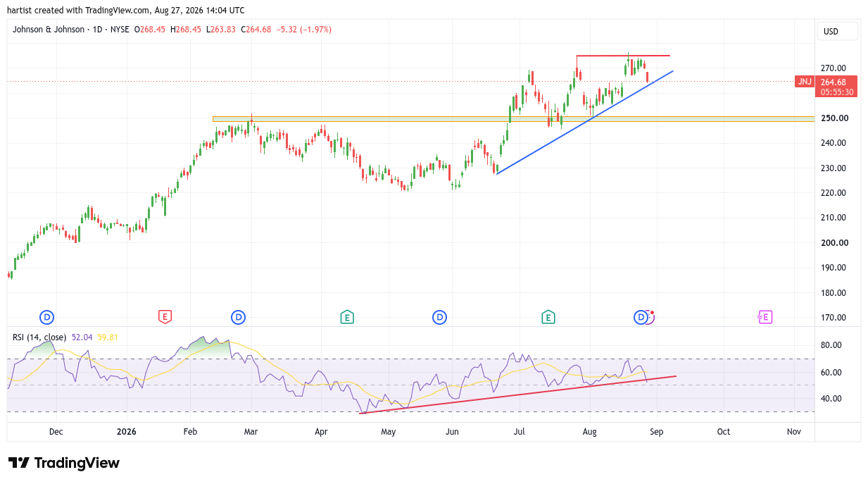Screen dimensions: 868x484
Task: Click the current price 264.68 label
Action: pyautogui.click(x=835, y=82)
